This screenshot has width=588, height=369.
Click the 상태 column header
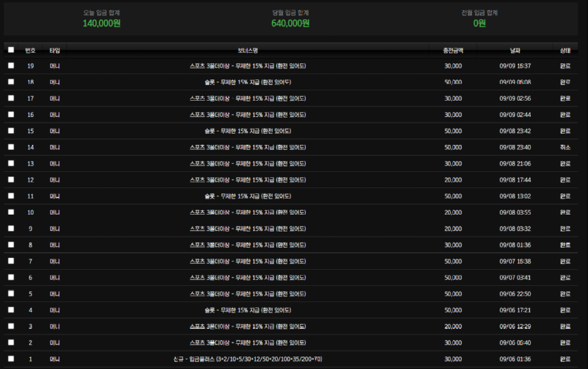click(565, 50)
